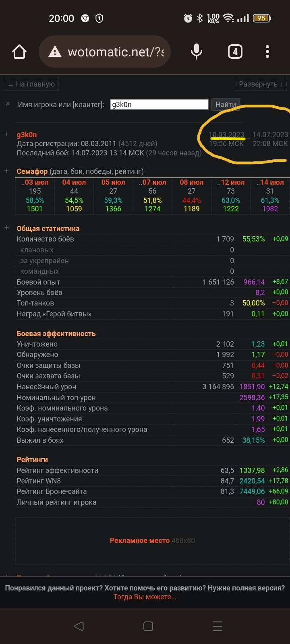Open the Тогда Вы можете... link
Screen dimensions: 290x644
(145, 597)
